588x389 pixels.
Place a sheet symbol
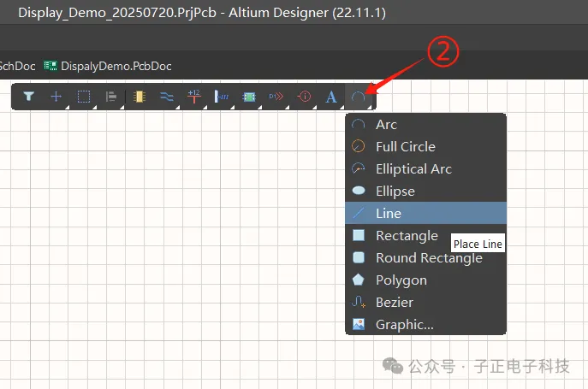point(249,97)
